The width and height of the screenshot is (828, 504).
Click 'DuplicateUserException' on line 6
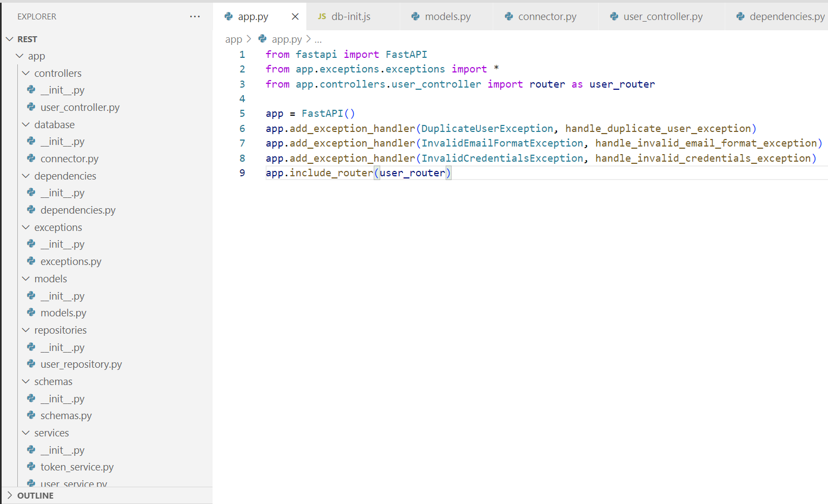point(487,128)
